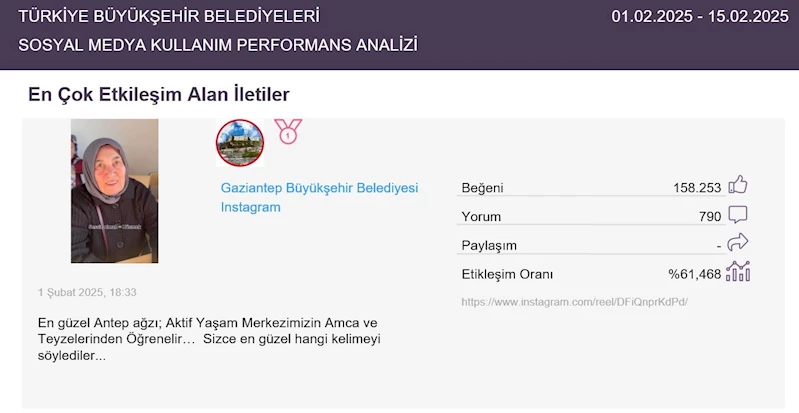Image resolution: width=799 pixels, height=413 pixels.
Task: Click the comment speech bubble icon
Action: pyautogui.click(x=738, y=214)
